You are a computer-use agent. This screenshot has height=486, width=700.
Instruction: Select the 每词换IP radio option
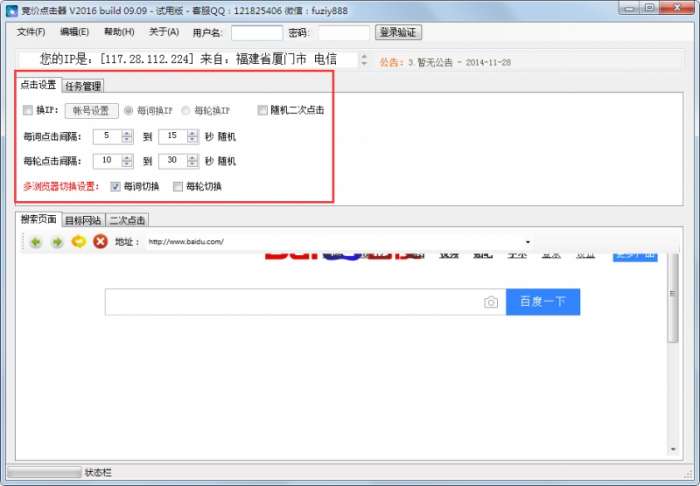128,110
